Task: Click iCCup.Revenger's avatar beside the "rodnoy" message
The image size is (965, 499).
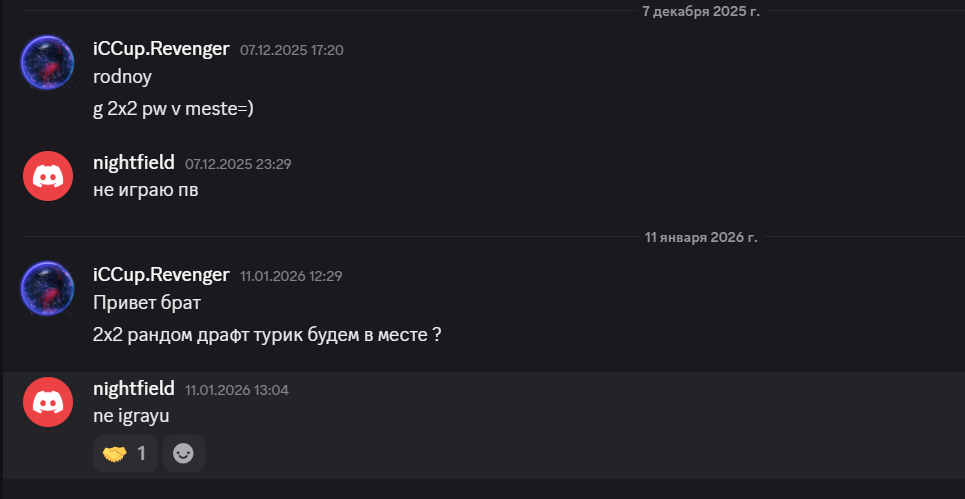Action: (48, 62)
